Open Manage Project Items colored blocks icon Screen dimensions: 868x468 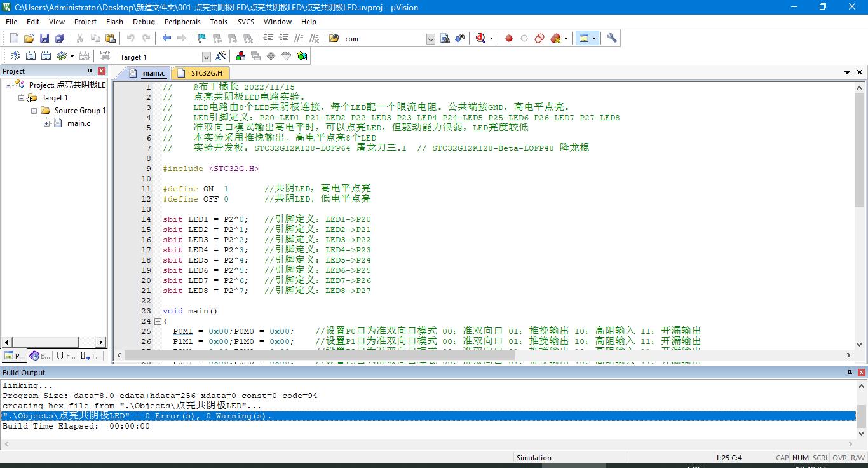point(241,56)
